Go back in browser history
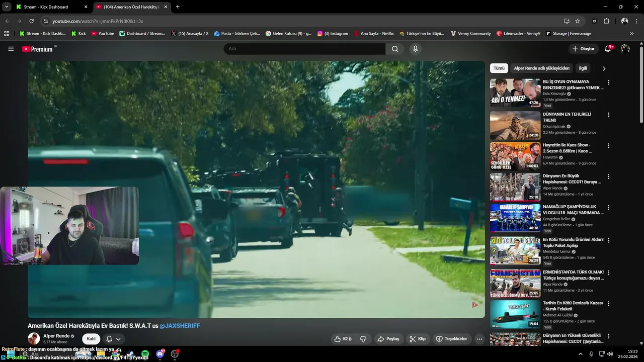Screen dimensions: 644x362 click(x=7, y=21)
